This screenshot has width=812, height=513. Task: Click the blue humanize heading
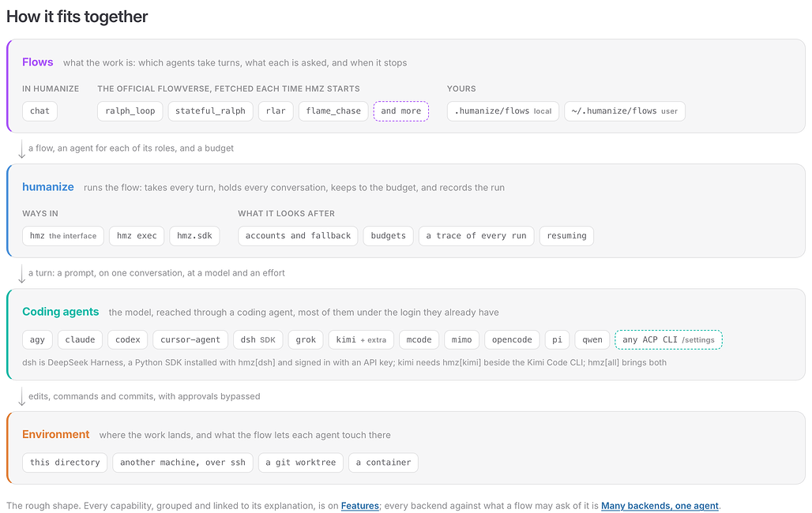tap(48, 187)
